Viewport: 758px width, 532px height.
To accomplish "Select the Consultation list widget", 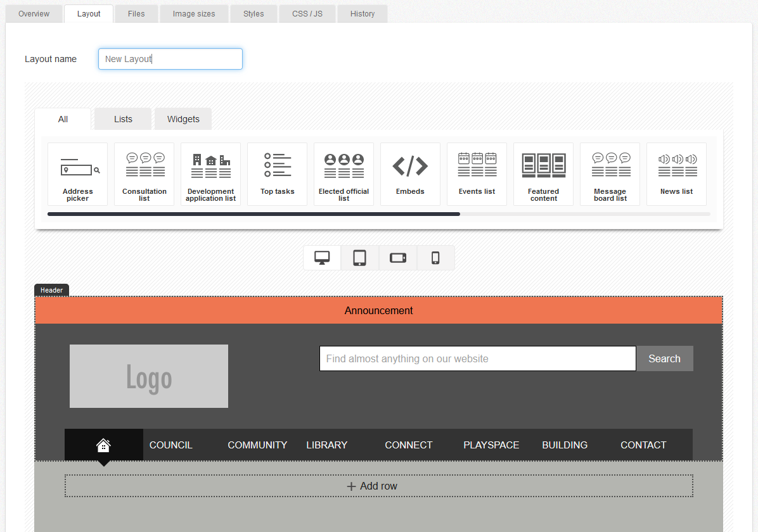I will pos(144,174).
